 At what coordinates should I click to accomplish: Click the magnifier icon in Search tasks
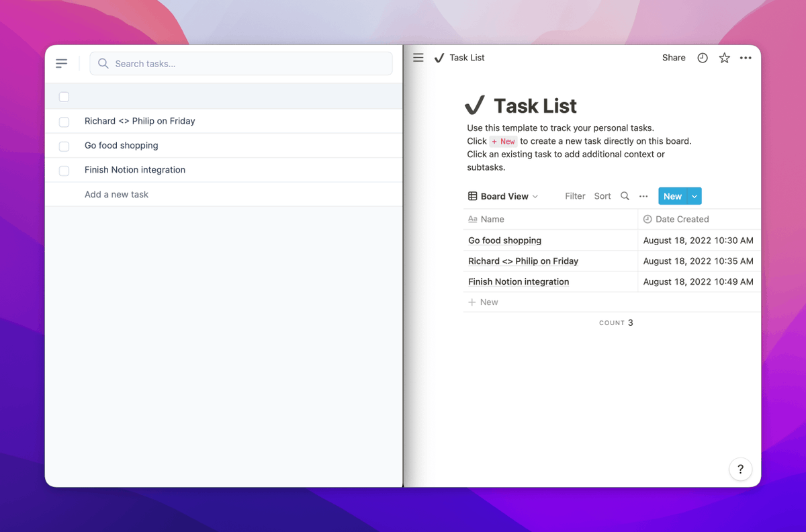point(103,64)
